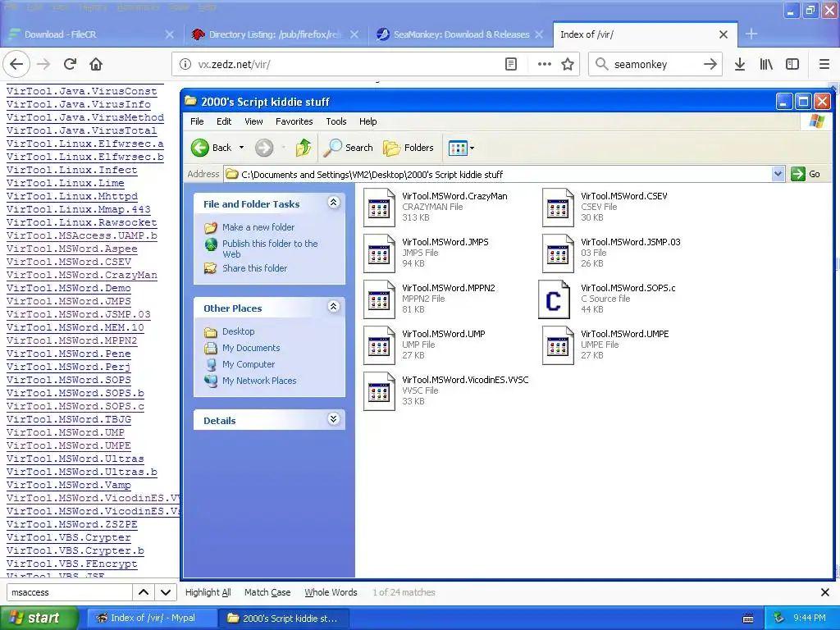The width and height of the screenshot is (840, 630).
Task: Open the browser hamburger menu
Action: point(824,64)
